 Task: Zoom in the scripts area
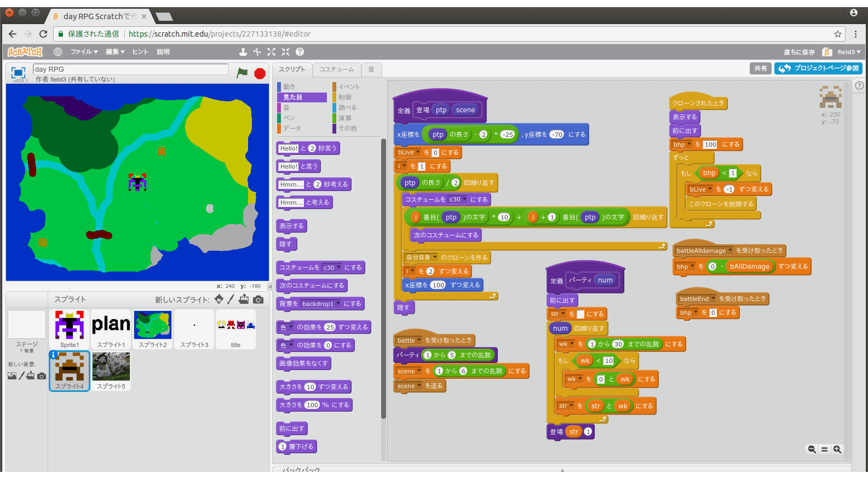[837, 449]
